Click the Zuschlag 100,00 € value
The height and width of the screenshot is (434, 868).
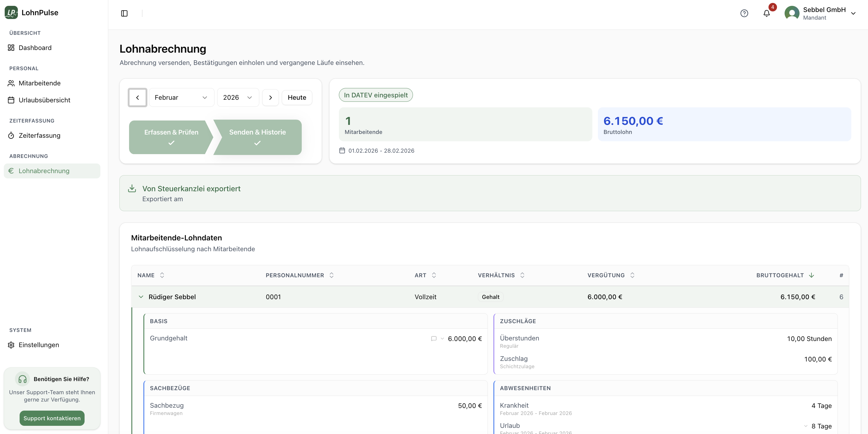[x=818, y=359]
